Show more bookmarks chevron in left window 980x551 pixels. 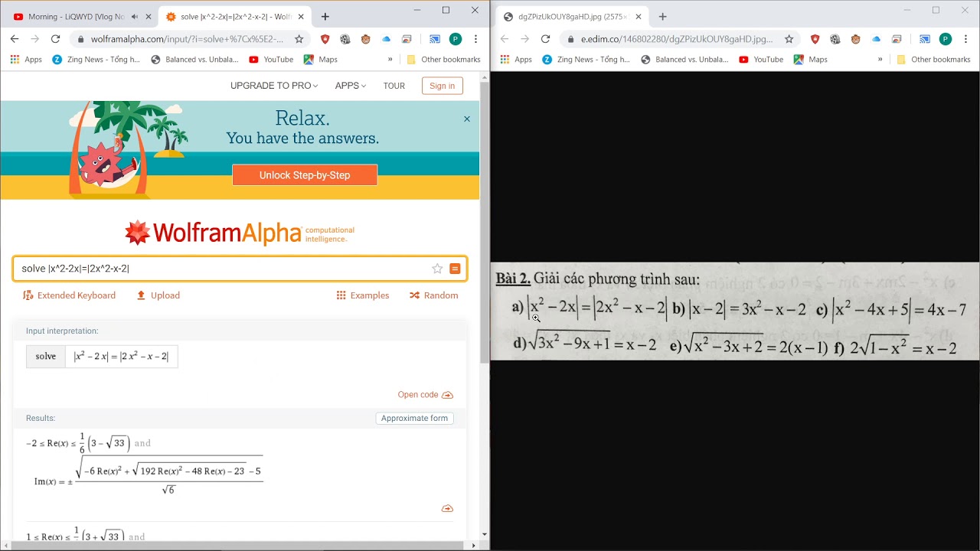pos(390,59)
